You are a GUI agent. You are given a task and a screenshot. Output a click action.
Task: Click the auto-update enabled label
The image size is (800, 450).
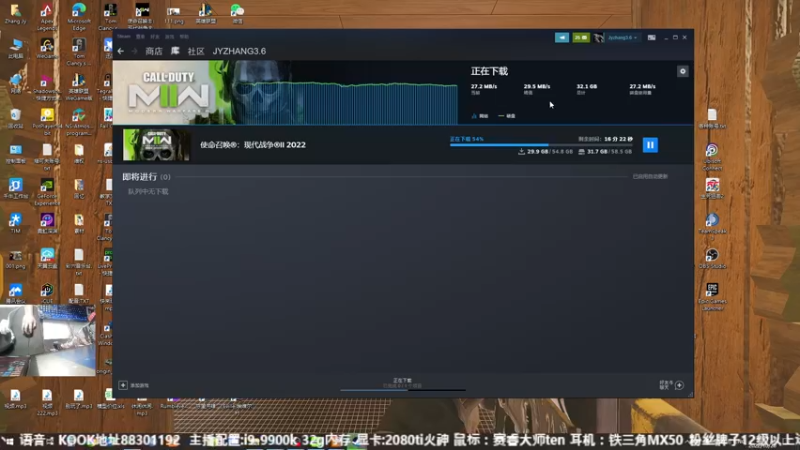tap(650, 177)
